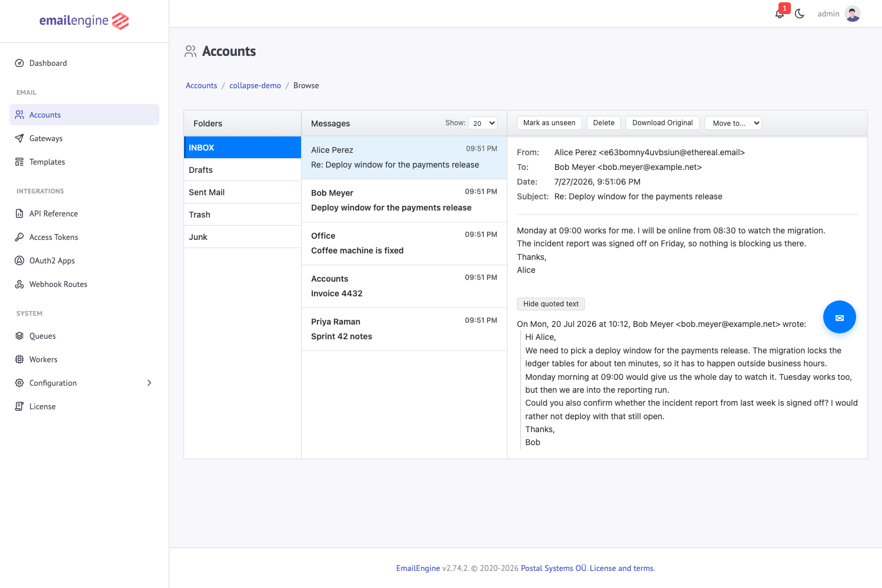Open Dashboard in the sidebar
The height and width of the screenshot is (588, 882).
84,63
